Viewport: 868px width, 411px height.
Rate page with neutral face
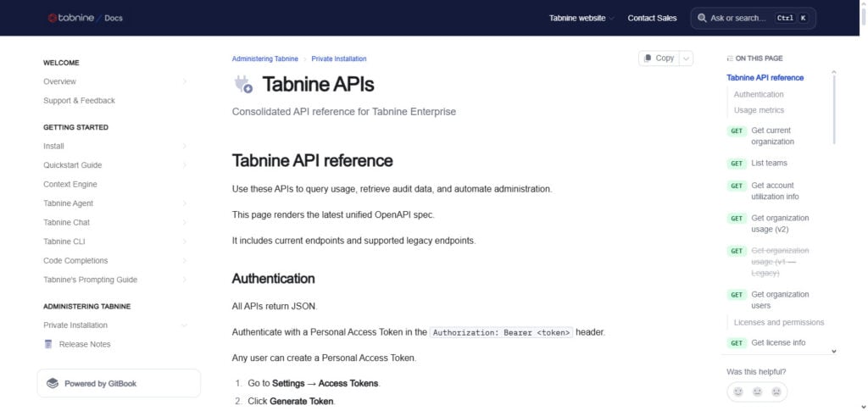click(757, 392)
